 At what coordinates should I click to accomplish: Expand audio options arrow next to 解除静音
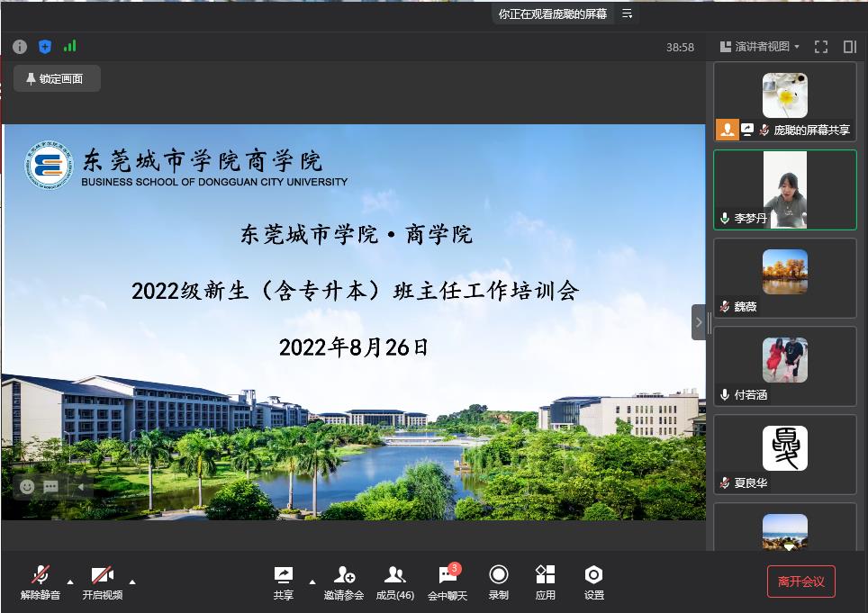70,582
